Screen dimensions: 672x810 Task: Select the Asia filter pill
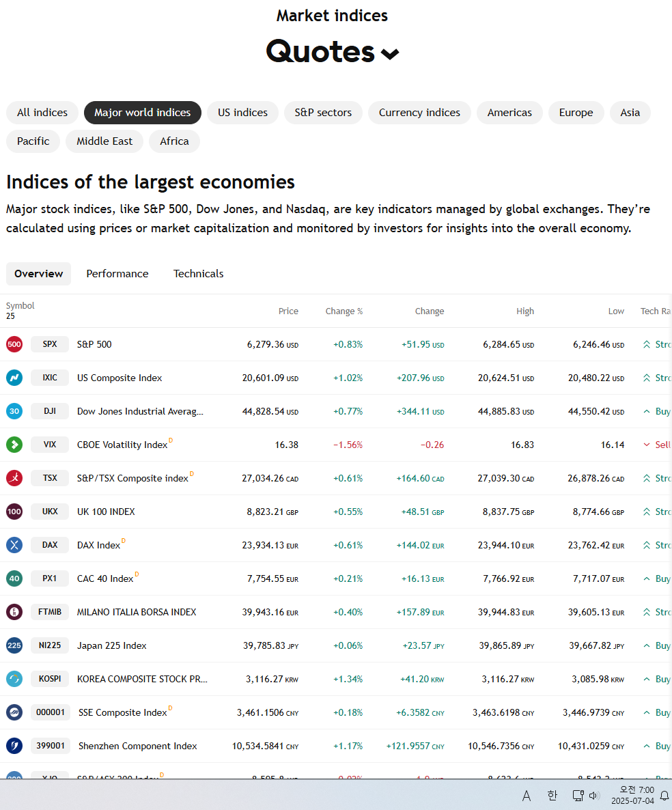(630, 113)
